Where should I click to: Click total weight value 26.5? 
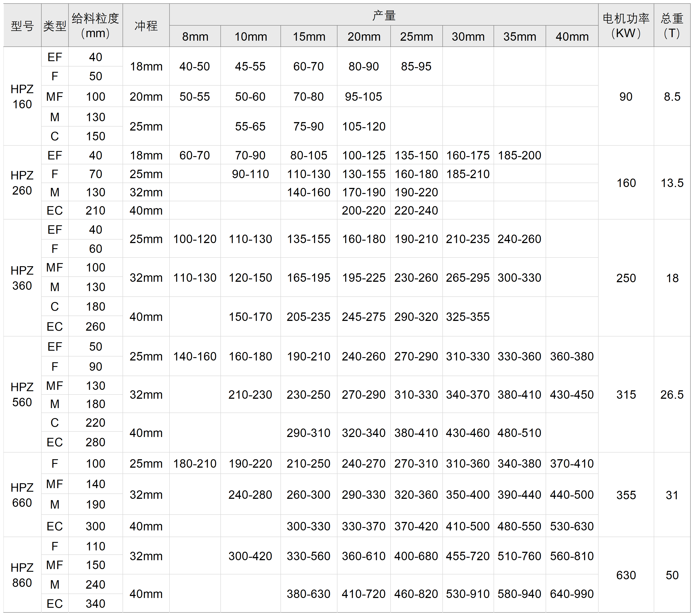(672, 394)
